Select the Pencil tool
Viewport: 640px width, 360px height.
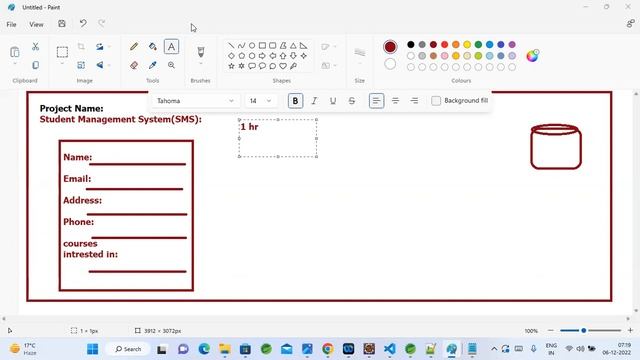pyautogui.click(x=134, y=47)
